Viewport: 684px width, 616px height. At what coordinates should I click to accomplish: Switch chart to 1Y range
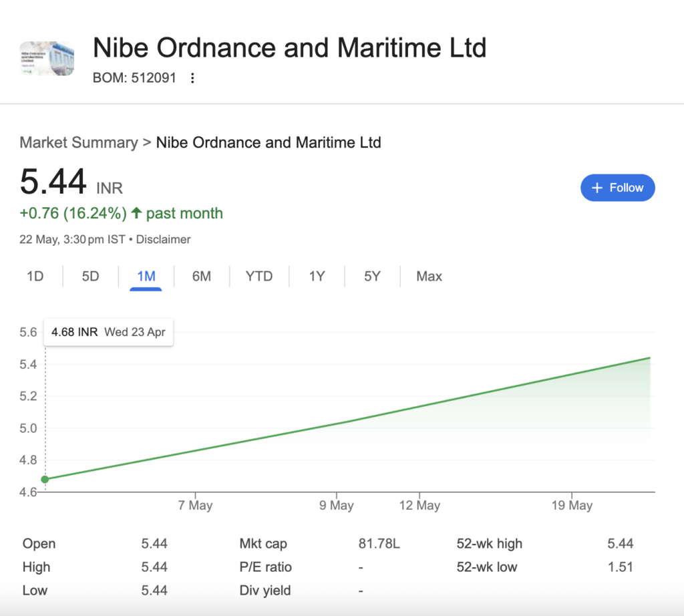pyautogui.click(x=317, y=276)
